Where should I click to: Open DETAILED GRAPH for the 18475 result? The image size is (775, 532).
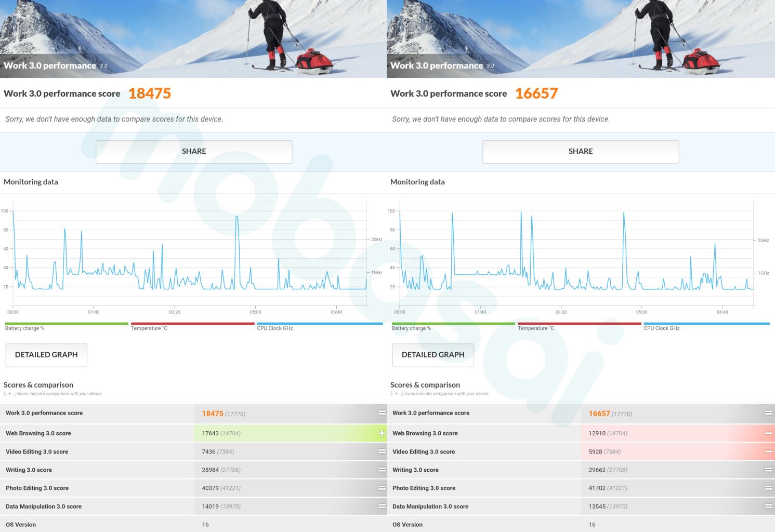[46, 355]
